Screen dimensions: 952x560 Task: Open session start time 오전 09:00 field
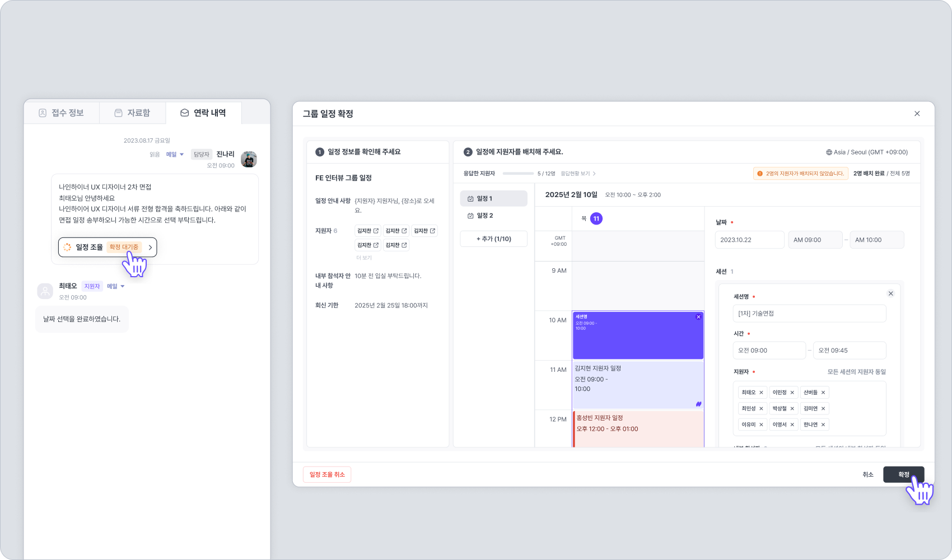click(x=769, y=351)
